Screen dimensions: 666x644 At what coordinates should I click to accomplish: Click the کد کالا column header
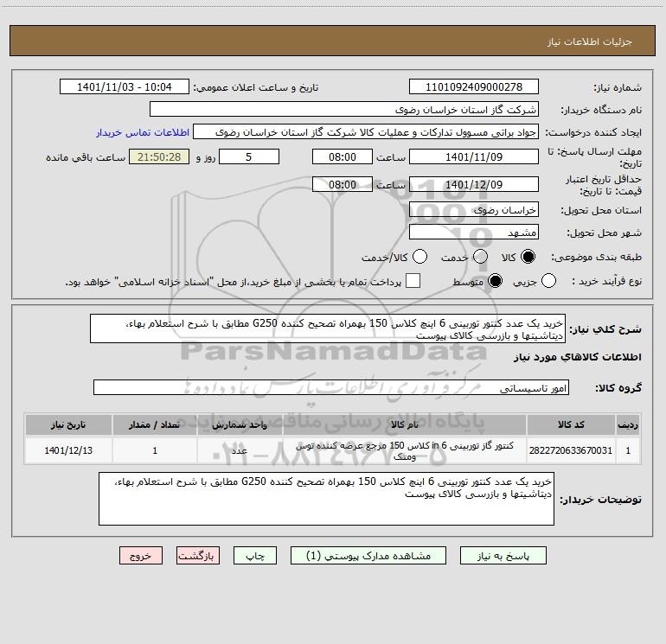tap(571, 424)
